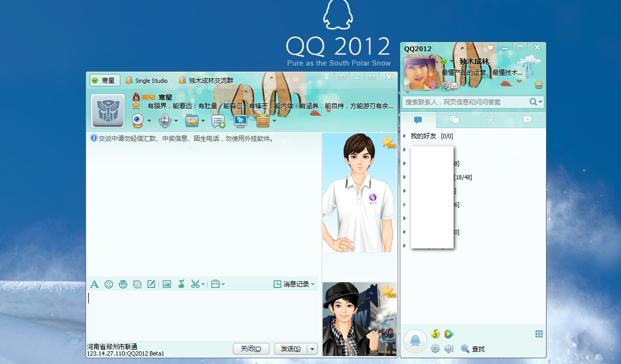Open the application manager grid icon
This screenshot has height=364, width=621.
tap(539, 334)
